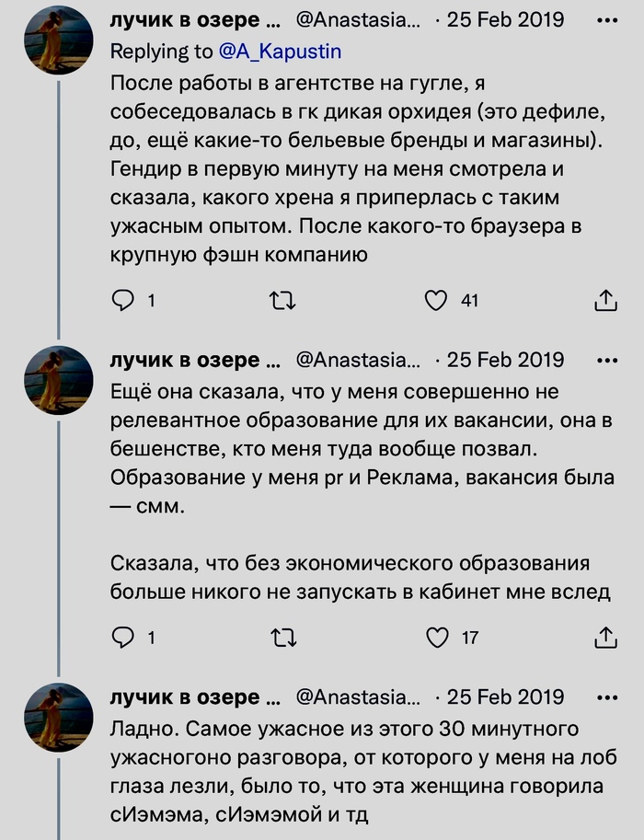Like the second tweet with 17 likes

(437, 637)
